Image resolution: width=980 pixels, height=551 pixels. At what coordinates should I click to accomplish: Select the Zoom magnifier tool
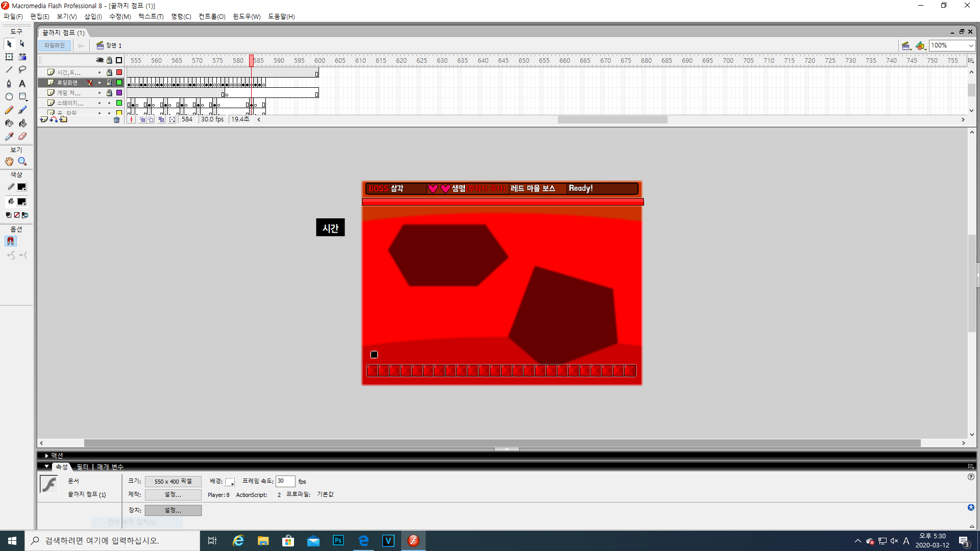22,161
